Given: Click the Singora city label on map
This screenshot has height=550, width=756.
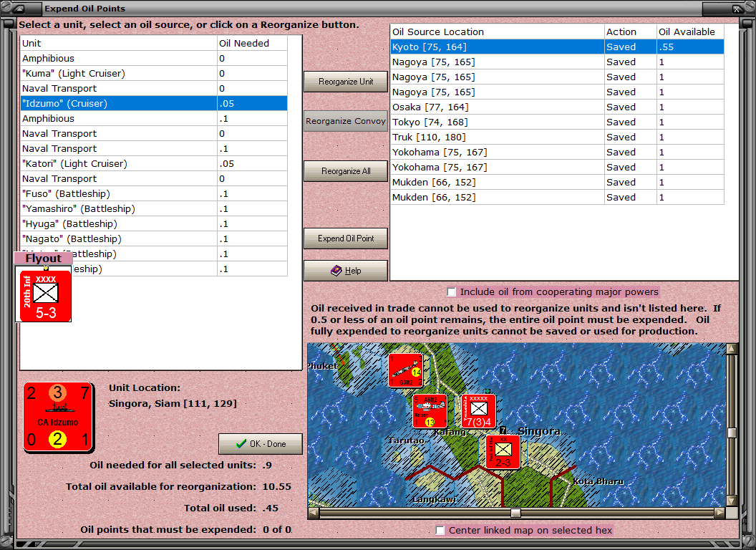Looking at the screenshot, I should pos(539,431).
